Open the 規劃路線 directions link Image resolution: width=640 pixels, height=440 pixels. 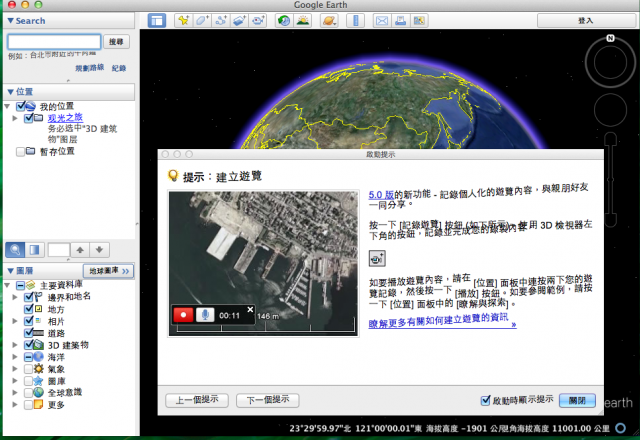(x=89, y=68)
